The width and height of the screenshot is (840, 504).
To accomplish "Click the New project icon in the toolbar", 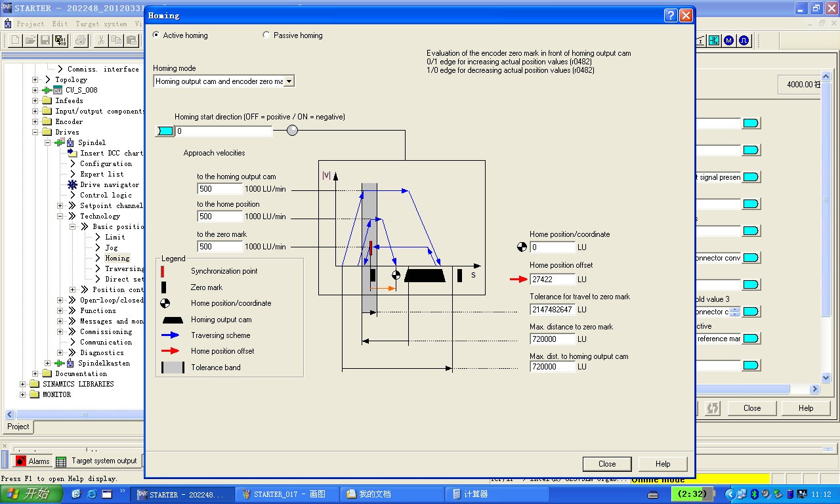I will [16, 41].
